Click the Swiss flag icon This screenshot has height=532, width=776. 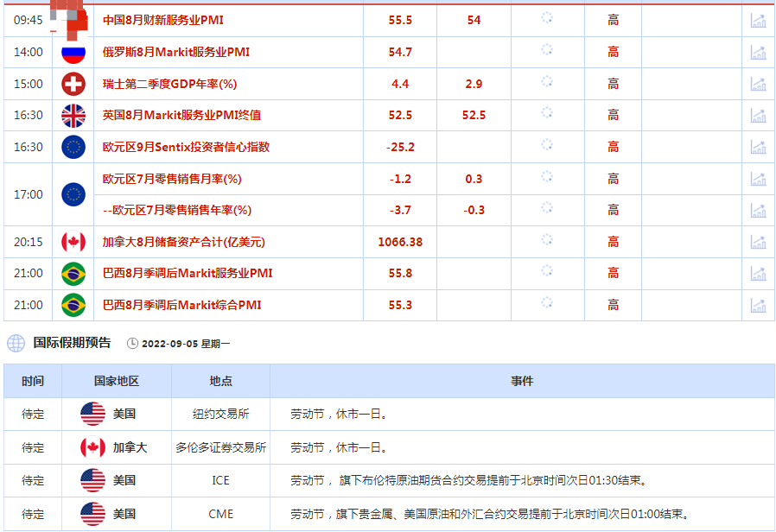tap(73, 84)
